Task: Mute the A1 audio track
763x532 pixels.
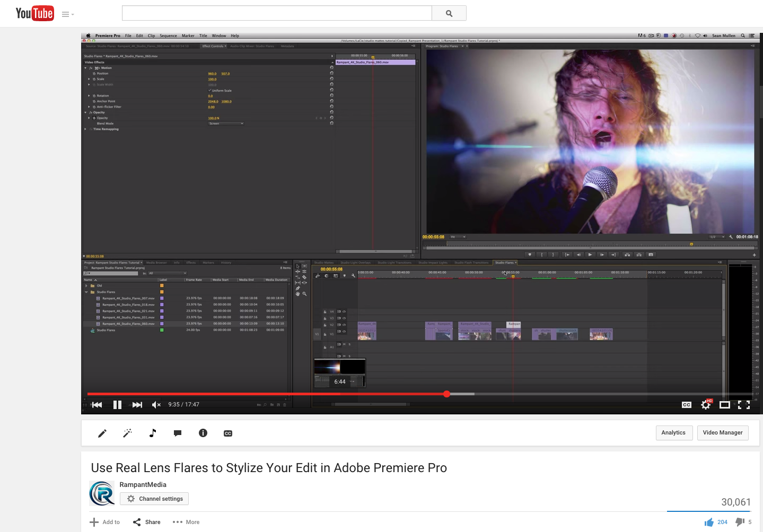Action: (344, 344)
